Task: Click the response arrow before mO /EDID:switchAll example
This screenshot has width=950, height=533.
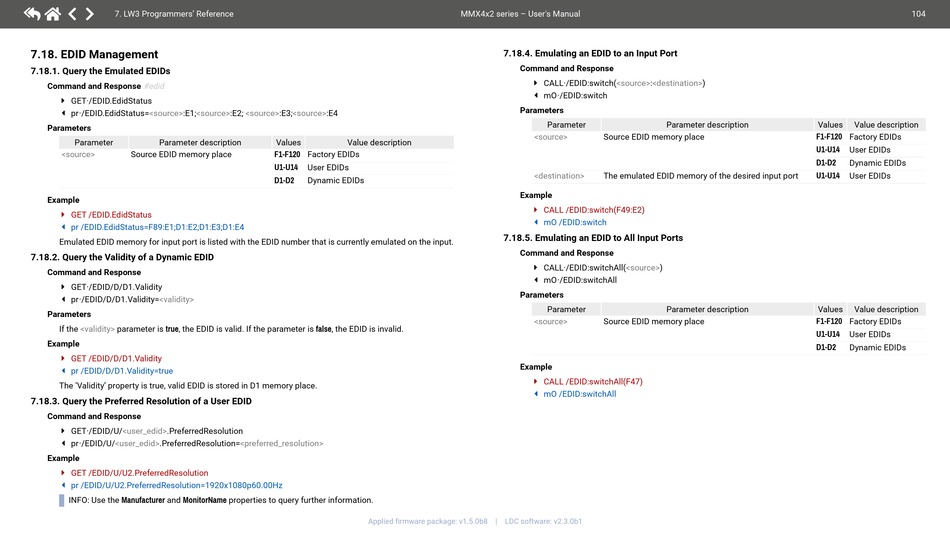Action: click(536, 394)
